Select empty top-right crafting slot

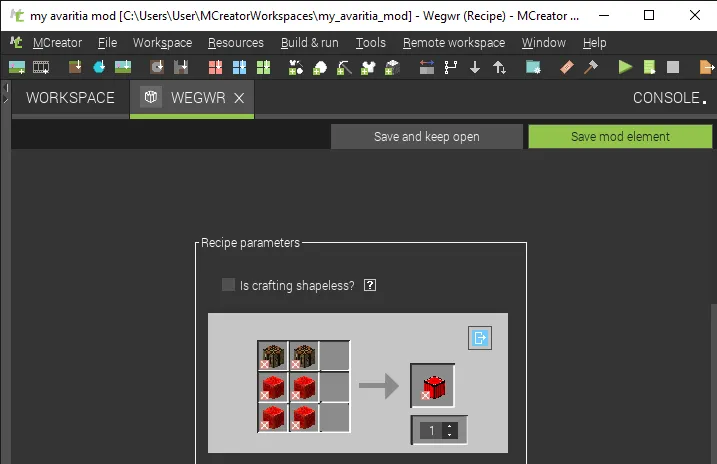[x=335, y=355]
